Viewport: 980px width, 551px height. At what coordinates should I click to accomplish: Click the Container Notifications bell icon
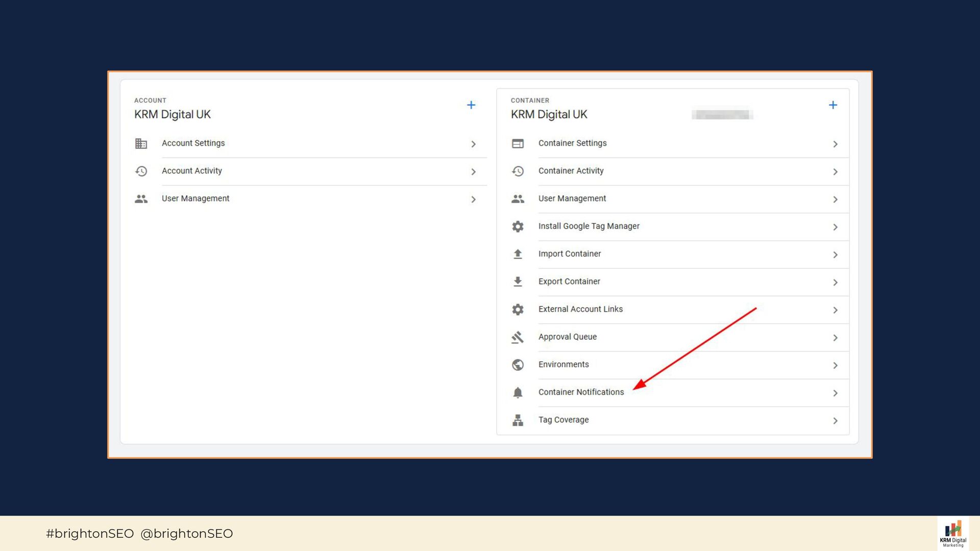[518, 392]
